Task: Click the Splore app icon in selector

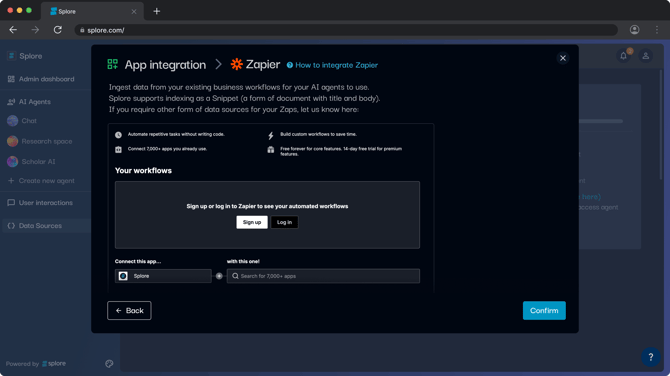Action: click(x=123, y=276)
